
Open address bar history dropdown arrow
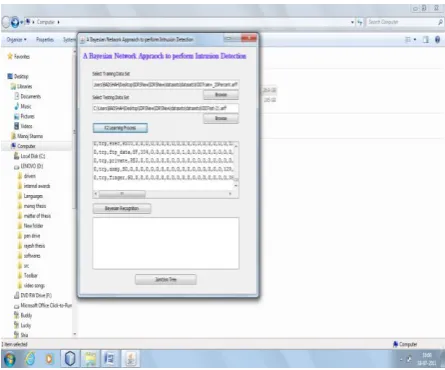(352, 22)
